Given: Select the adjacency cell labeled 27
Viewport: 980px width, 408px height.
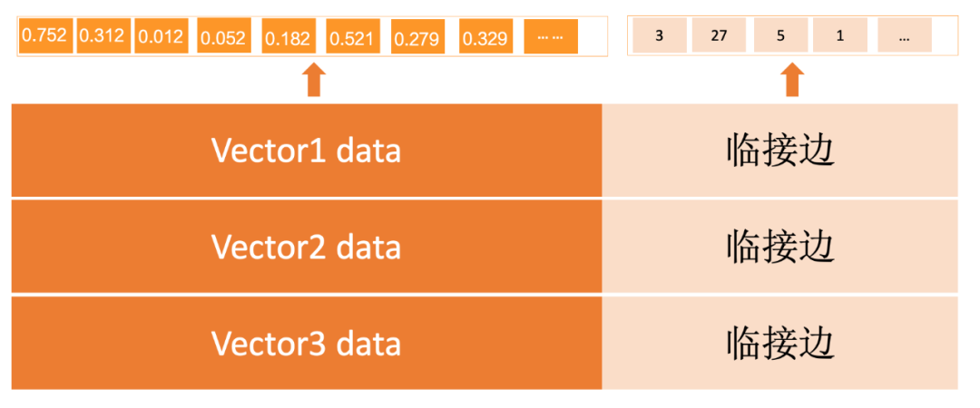Looking at the screenshot, I should [x=719, y=35].
